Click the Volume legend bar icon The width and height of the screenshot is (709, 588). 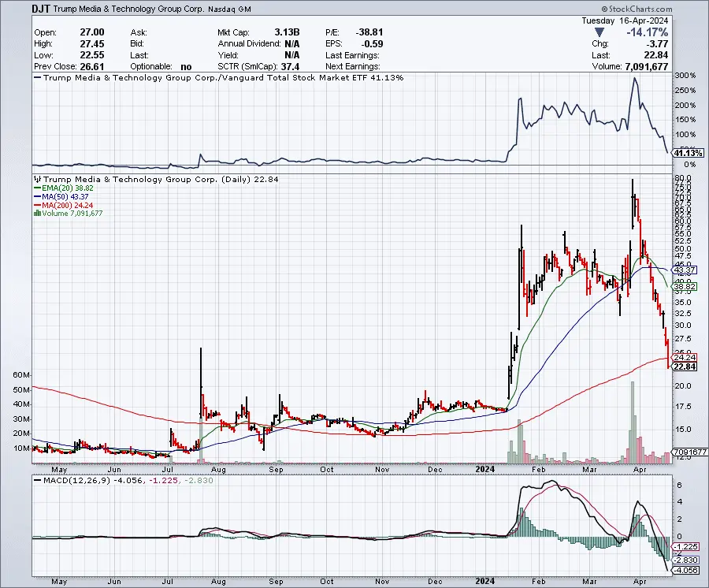(35, 214)
